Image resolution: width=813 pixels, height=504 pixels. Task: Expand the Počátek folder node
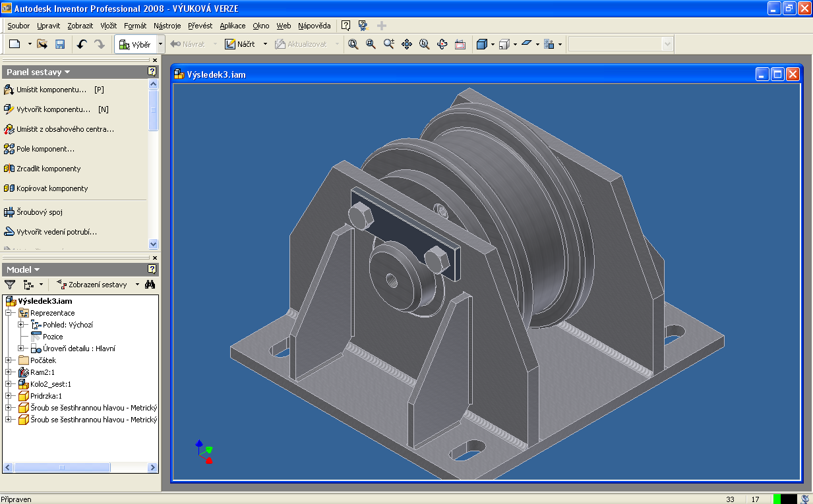[x=9, y=360]
